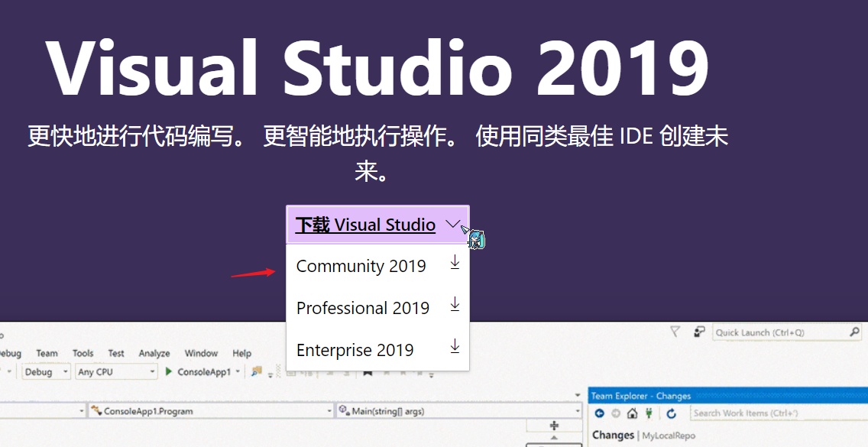Click the notifications filter flag icon

tap(675, 331)
